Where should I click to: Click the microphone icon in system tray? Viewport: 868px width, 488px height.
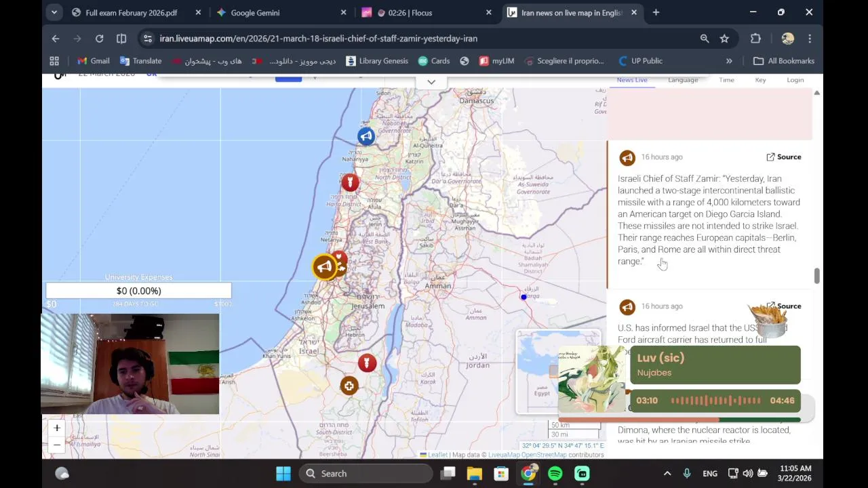point(687,474)
